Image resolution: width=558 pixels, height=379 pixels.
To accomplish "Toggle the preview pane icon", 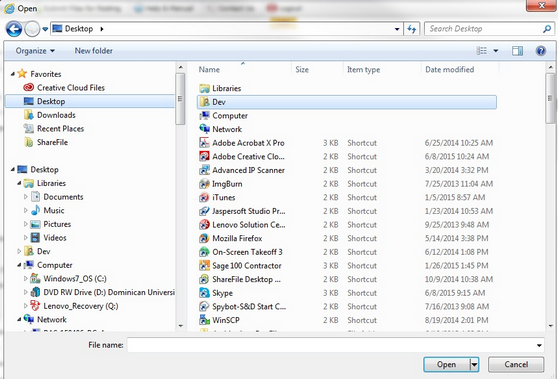I will click(517, 51).
